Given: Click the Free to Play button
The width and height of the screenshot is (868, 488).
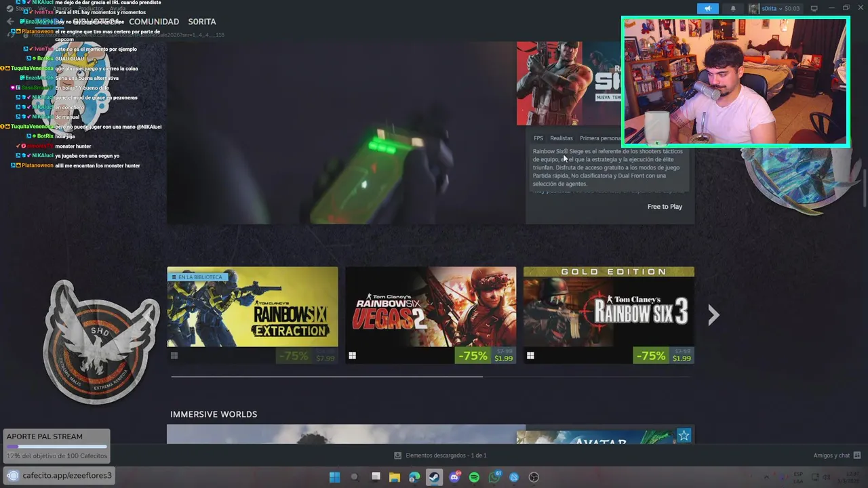Looking at the screenshot, I should 665,207.
